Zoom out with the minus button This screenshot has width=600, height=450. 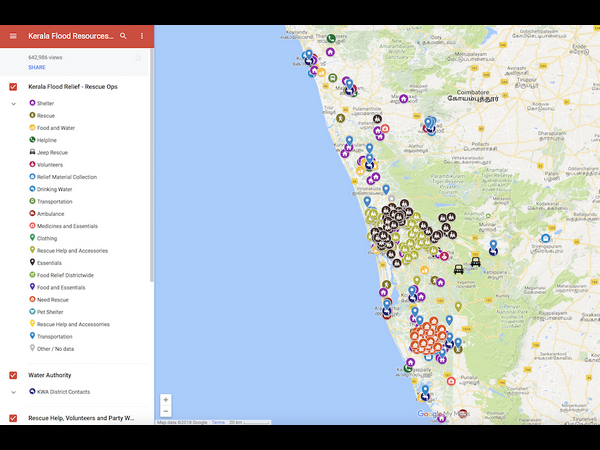166,411
